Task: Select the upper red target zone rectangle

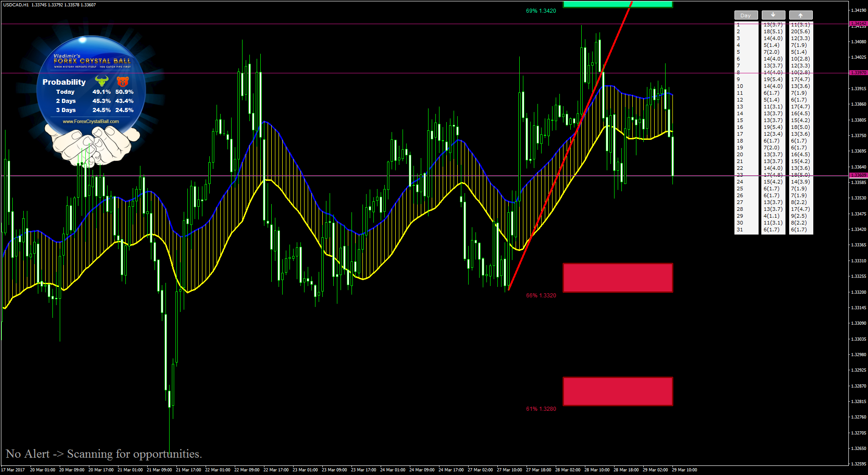Action: click(618, 277)
